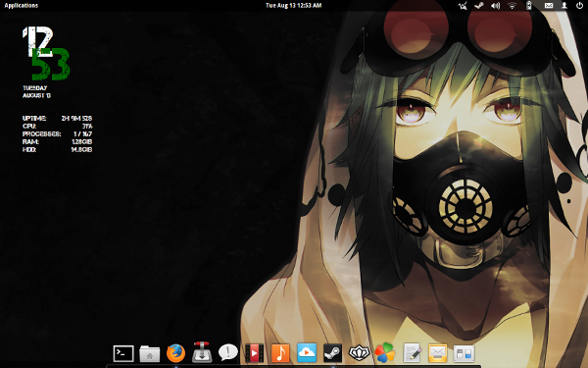
Task: Open the power session indicator
Action: 579,6
